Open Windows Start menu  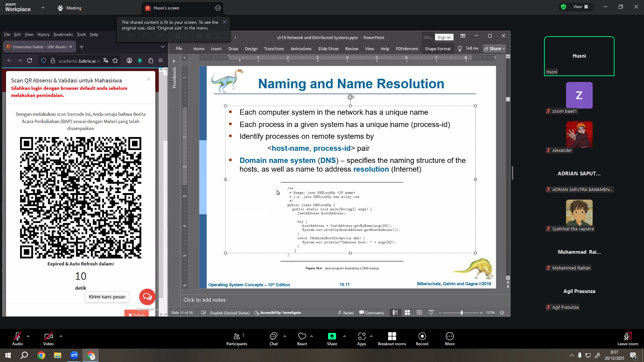(x=8, y=355)
